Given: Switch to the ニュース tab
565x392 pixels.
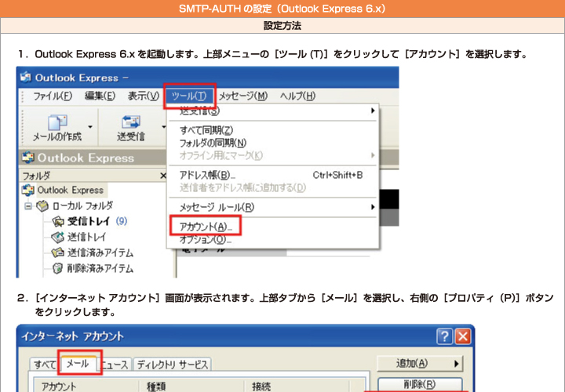Looking at the screenshot, I should [x=115, y=365].
